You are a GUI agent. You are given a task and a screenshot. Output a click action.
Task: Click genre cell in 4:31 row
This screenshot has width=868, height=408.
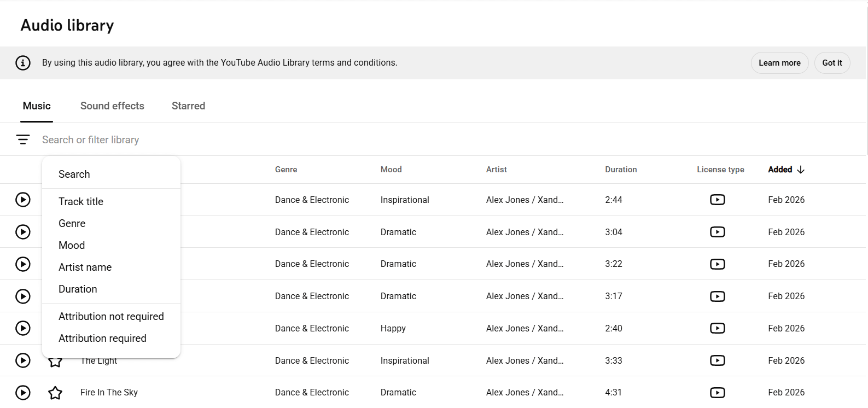(312, 393)
